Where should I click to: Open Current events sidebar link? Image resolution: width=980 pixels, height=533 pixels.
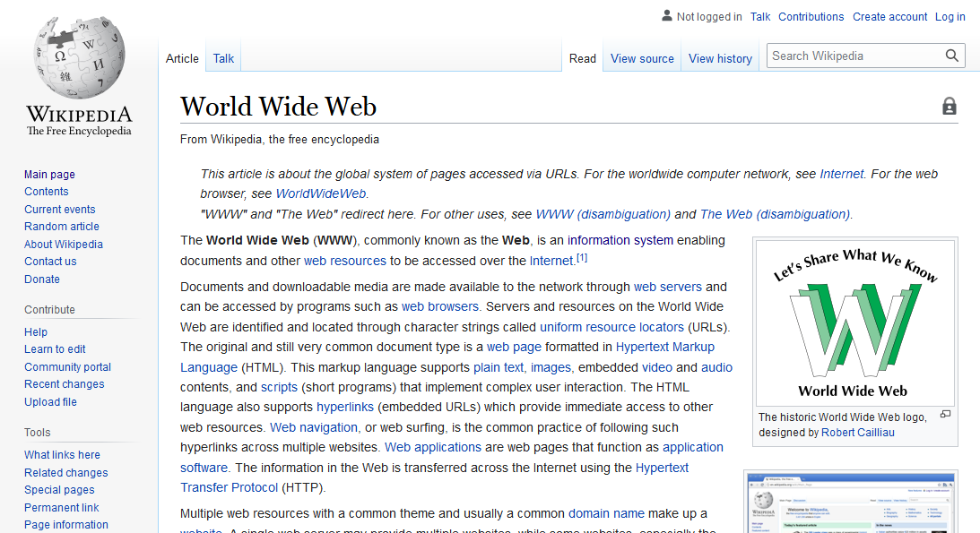[x=60, y=209]
